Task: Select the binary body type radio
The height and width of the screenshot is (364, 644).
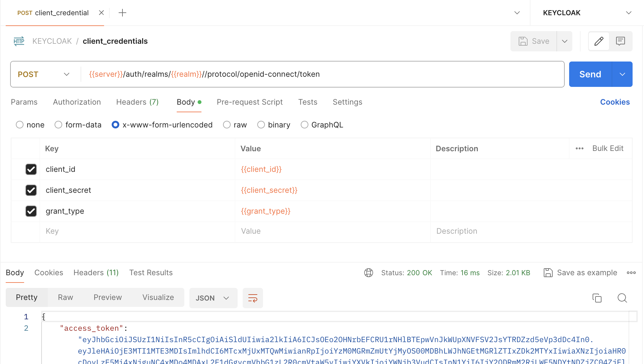Action: pos(261,125)
